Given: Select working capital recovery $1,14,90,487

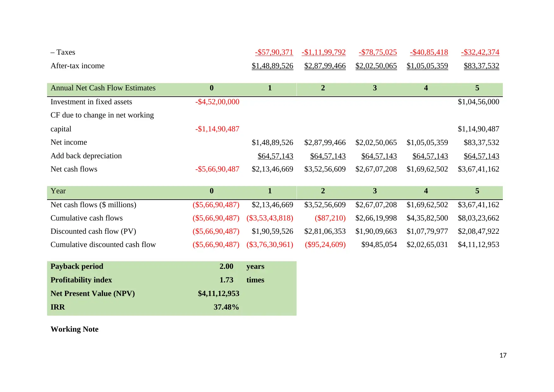Looking at the screenshot, I should coord(479,129).
